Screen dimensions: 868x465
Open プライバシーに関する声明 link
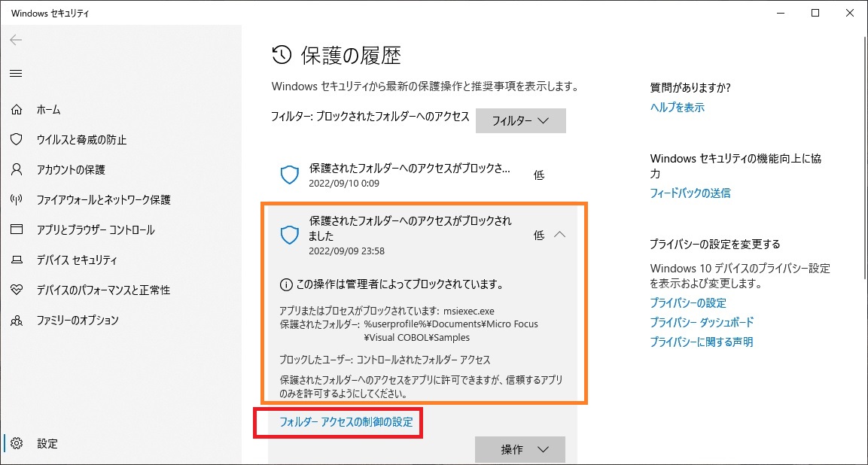pos(701,342)
